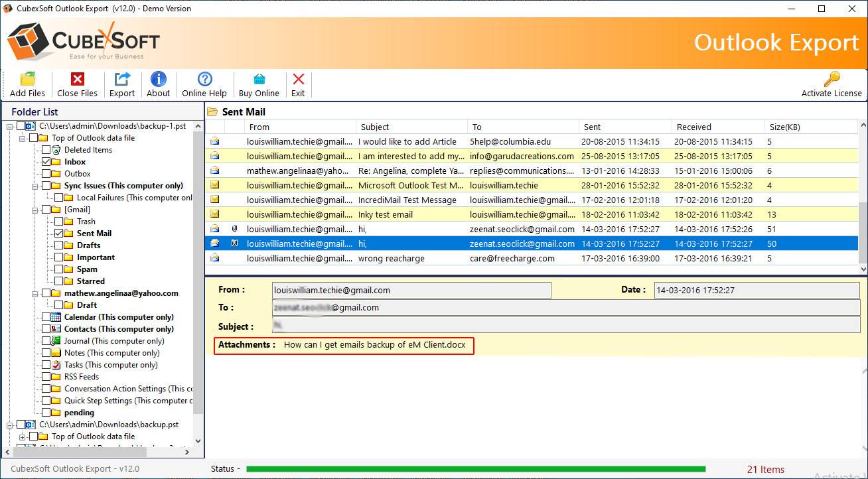
Task: Click the Buy Online basket icon
Action: pos(259,80)
